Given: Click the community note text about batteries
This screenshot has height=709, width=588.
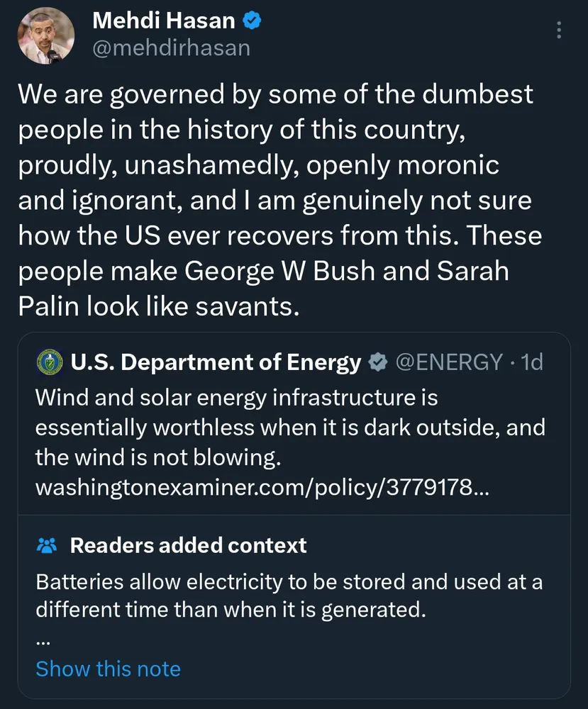Looking at the screenshot, I should pyautogui.click(x=289, y=595).
